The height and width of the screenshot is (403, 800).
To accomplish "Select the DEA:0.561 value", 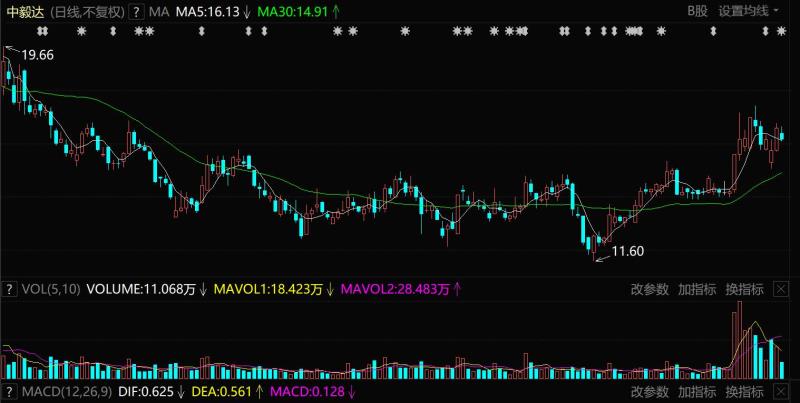I will 221,392.
